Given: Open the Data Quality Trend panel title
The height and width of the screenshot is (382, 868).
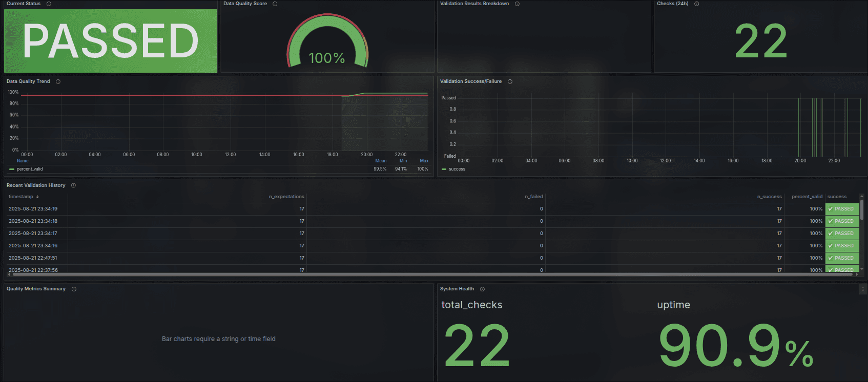Looking at the screenshot, I should click(x=28, y=81).
